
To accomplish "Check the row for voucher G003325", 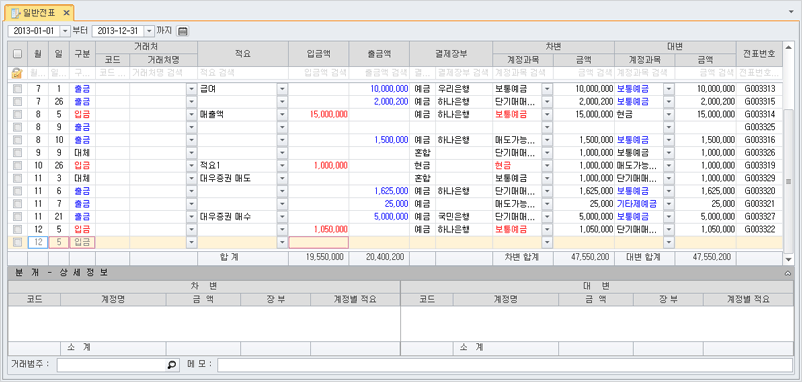I will 17,127.
